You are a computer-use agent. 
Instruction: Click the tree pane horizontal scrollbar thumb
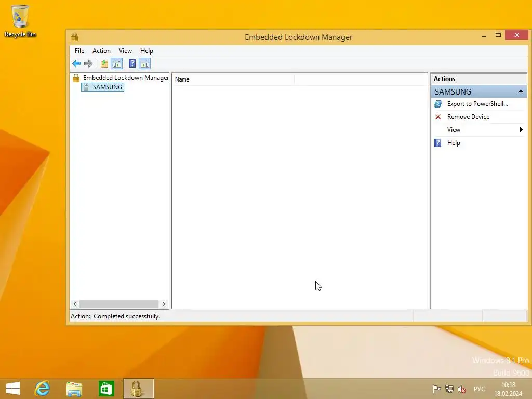coord(119,304)
